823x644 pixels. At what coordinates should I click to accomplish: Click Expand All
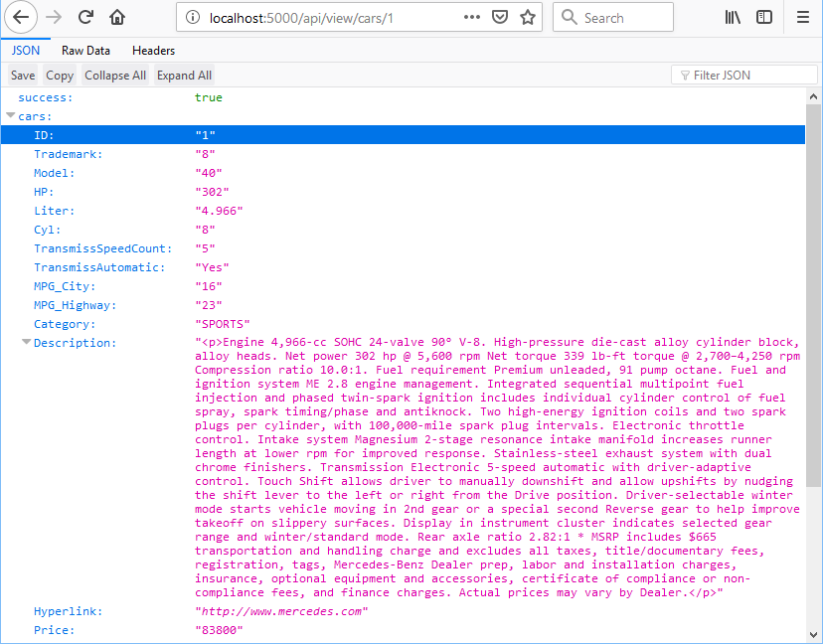click(x=184, y=76)
